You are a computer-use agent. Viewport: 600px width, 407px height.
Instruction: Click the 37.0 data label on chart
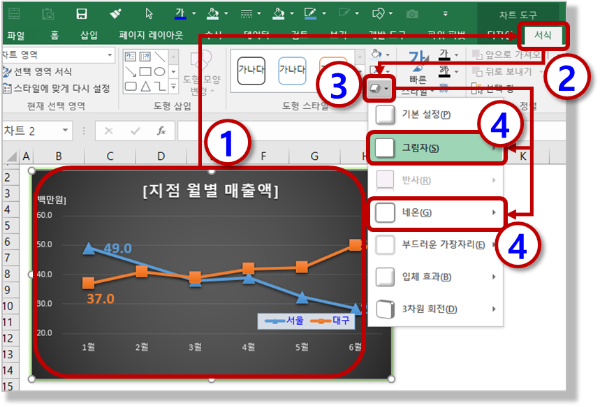click(100, 299)
